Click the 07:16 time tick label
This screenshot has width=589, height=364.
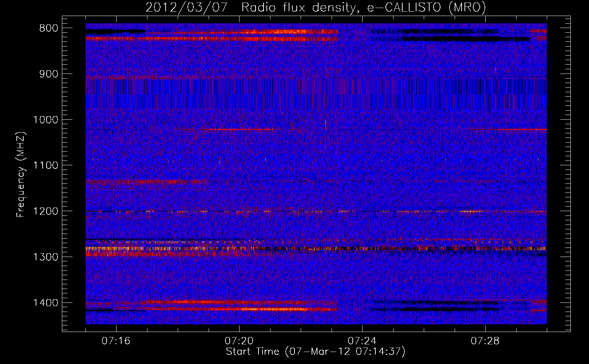116,341
